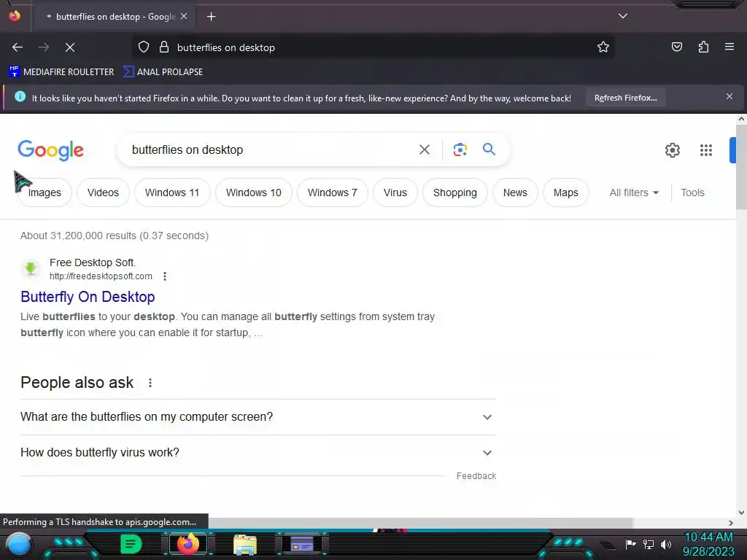Open the Google apps grid

(x=706, y=150)
